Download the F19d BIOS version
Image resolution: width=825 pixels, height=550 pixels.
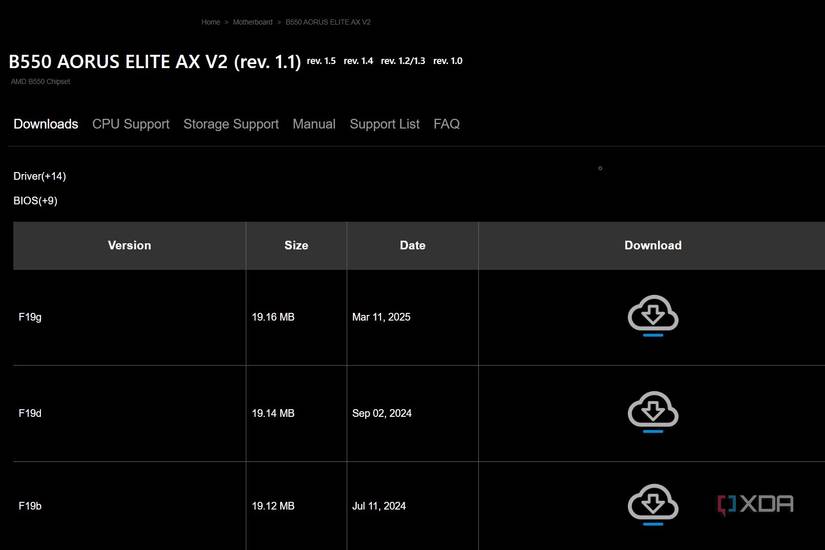pyautogui.click(x=653, y=412)
